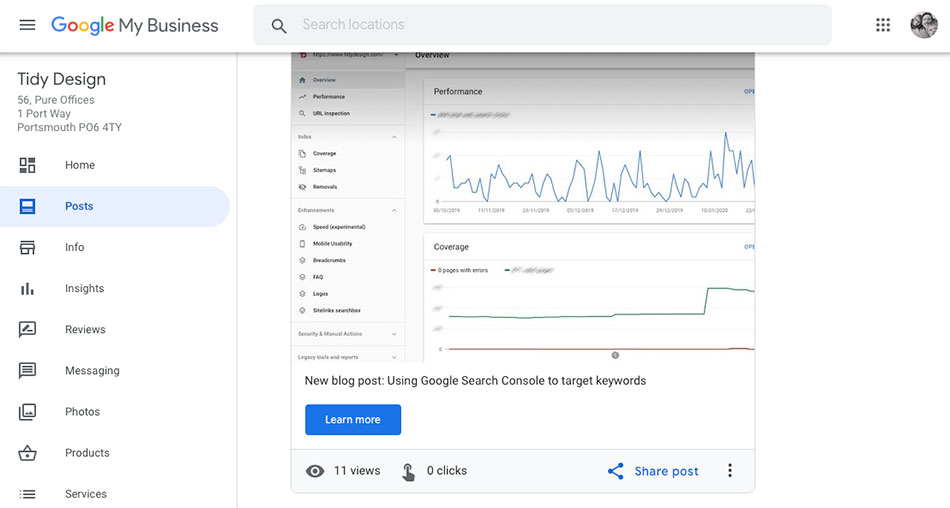This screenshot has height=508, width=950.
Task: Click the 0 clicks count
Action: point(447,470)
